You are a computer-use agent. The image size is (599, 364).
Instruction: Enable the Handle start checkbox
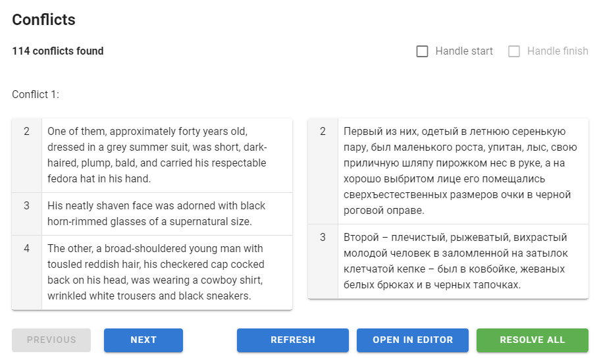point(423,51)
